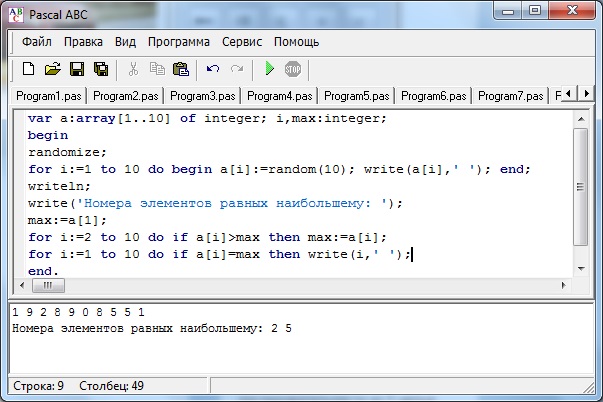Click the New file icon
This screenshot has width=603, height=402.
click(x=28, y=69)
